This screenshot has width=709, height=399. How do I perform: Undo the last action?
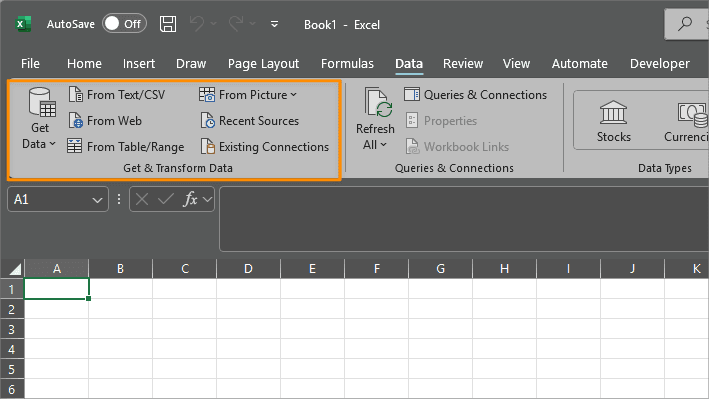197,24
